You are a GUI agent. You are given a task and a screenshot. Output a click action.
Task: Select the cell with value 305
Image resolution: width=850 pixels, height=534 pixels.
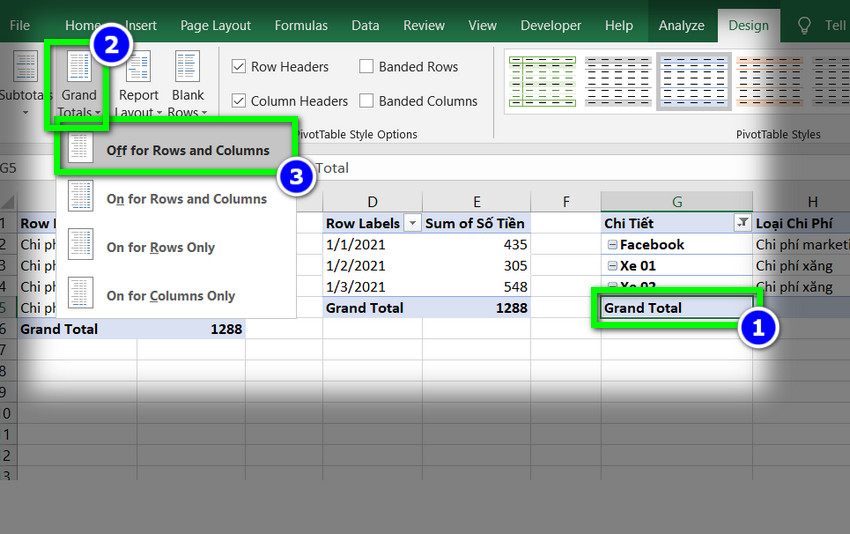click(476, 266)
